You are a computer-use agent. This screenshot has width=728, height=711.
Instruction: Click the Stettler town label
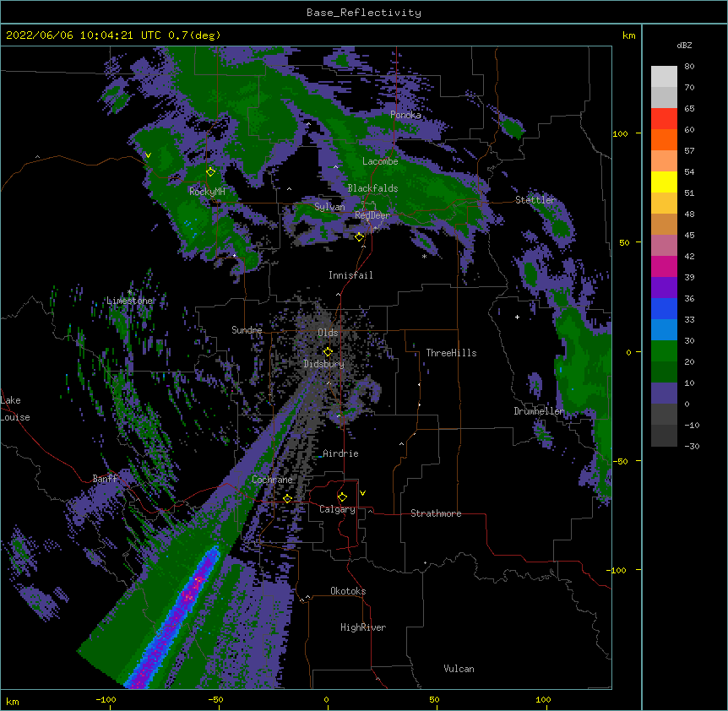click(x=535, y=200)
